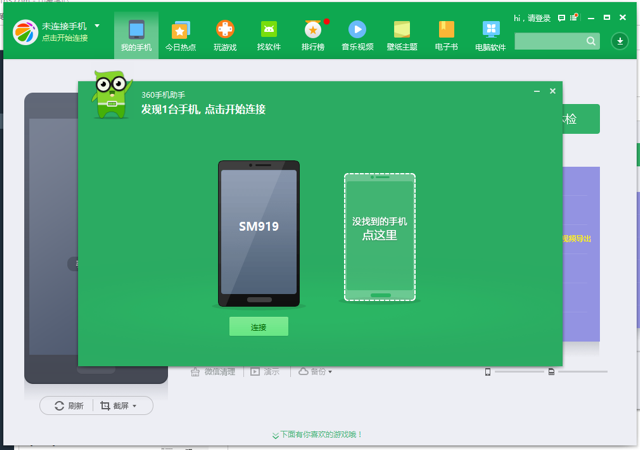Click the SD card usage bar
This screenshot has width=640, height=450.
[583, 372]
